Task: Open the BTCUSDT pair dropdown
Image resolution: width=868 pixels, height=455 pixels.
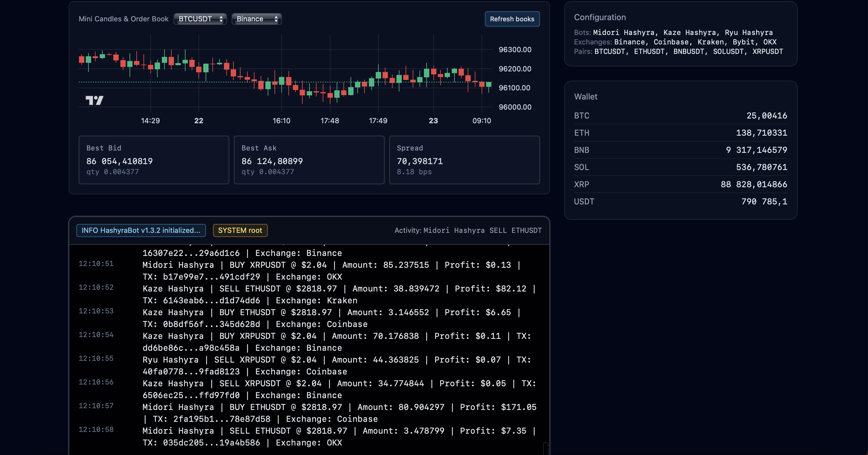Action: click(x=200, y=19)
